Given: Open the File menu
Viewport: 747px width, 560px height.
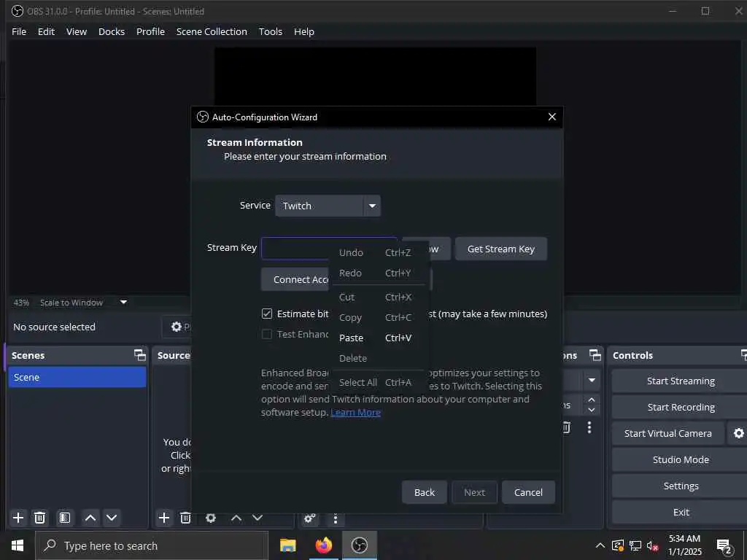Looking at the screenshot, I should 19,31.
